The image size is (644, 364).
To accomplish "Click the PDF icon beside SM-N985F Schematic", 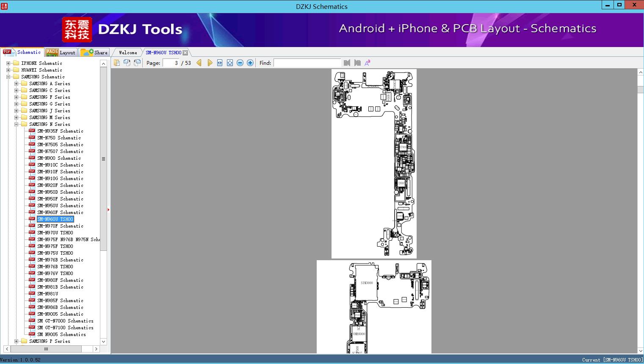I will 32,300.
